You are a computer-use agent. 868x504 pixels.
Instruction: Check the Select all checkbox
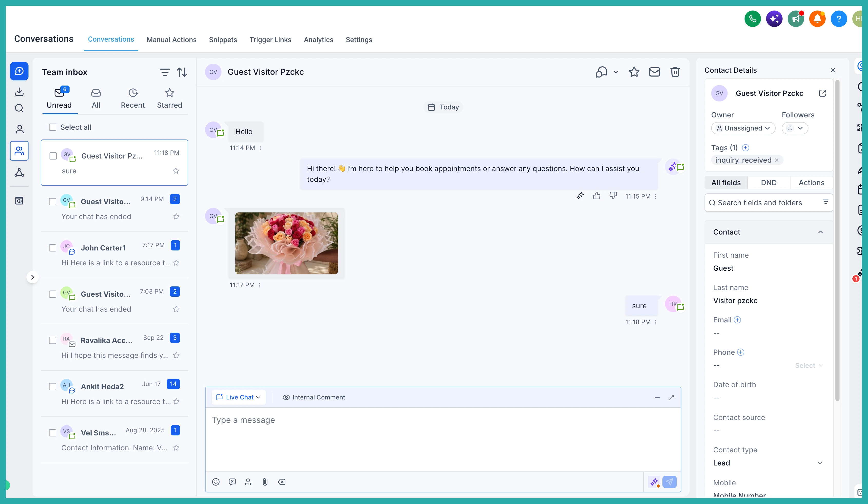pyautogui.click(x=52, y=127)
